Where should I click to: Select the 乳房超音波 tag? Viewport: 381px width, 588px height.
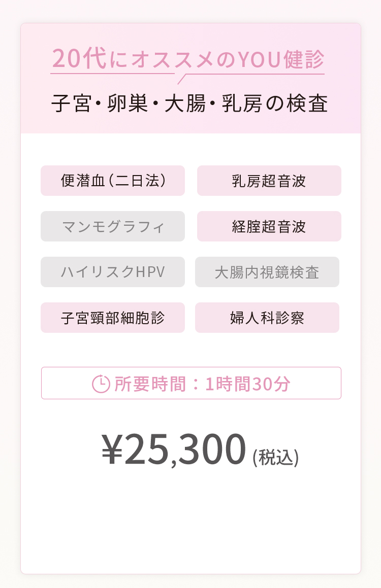tap(269, 181)
